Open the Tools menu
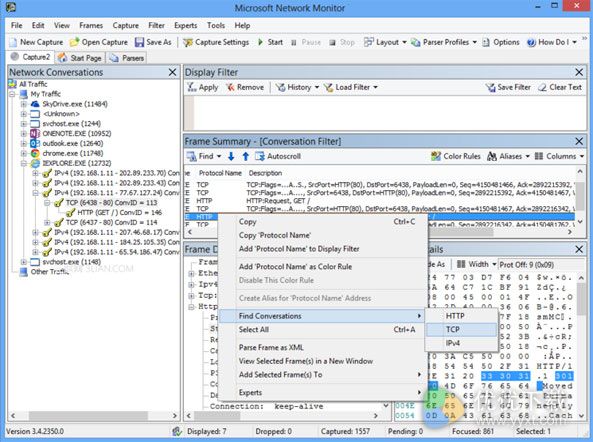The width and height of the screenshot is (593, 442). pos(216,25)
